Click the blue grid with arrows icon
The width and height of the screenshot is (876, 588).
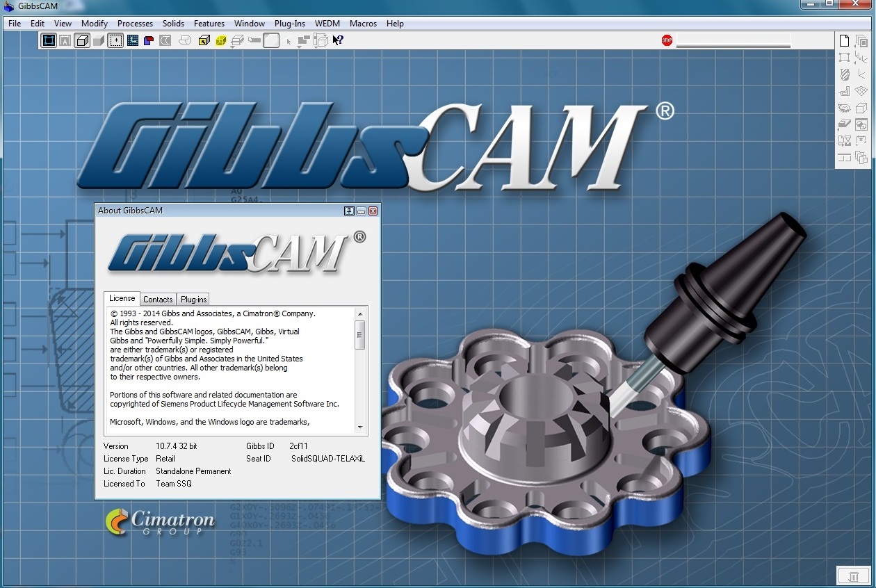pyautogui.click(x=132, y=40)
